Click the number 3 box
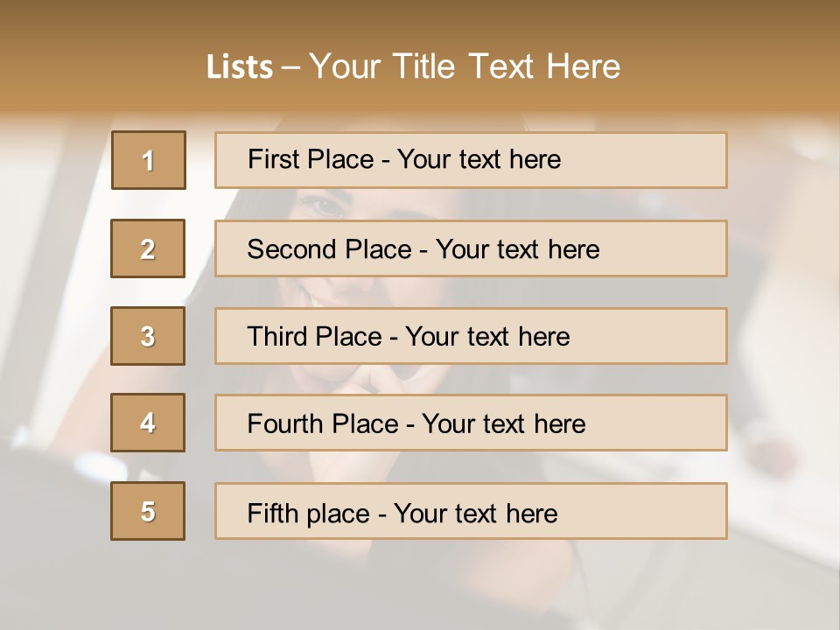The width and height of the screenshot is (840, 630). [148, 336]
